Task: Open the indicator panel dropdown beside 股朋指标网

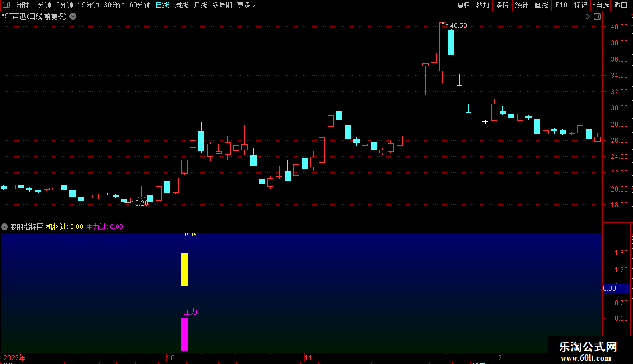Action: click(4, 227)
